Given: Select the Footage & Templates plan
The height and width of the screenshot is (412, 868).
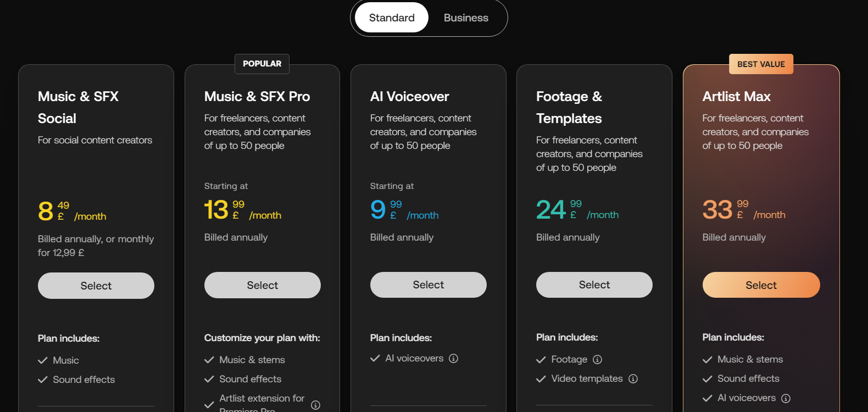Looking at the screenshot, I should (x=594, y=285).
